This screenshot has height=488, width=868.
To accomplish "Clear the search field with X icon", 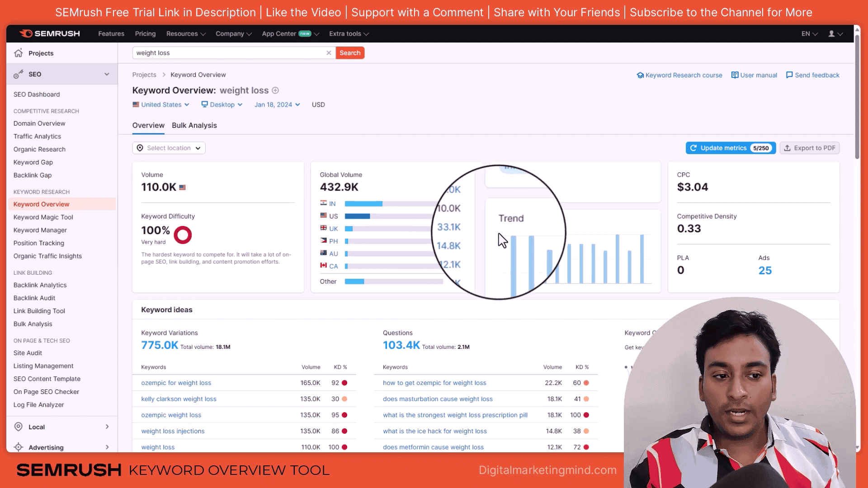I will tap(329, 53).
